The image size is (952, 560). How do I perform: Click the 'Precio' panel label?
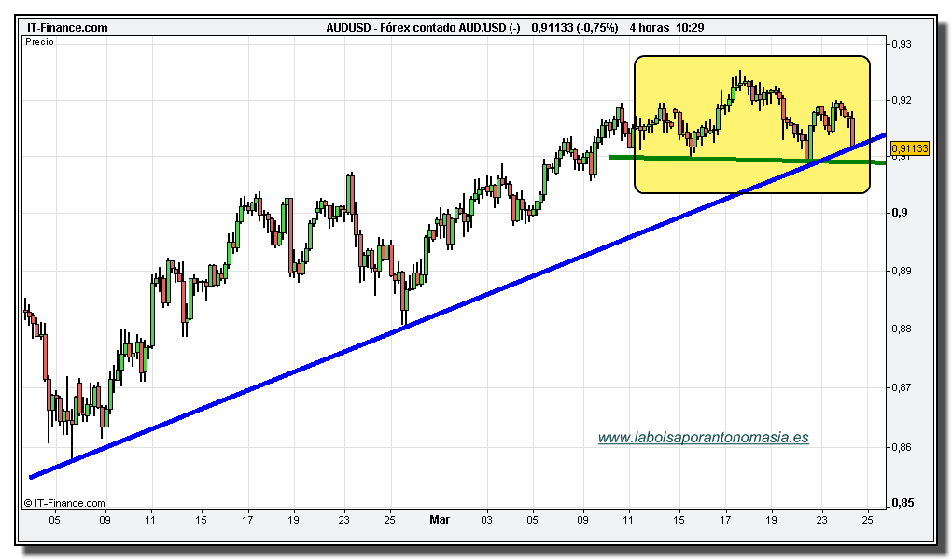click(39, 42)
